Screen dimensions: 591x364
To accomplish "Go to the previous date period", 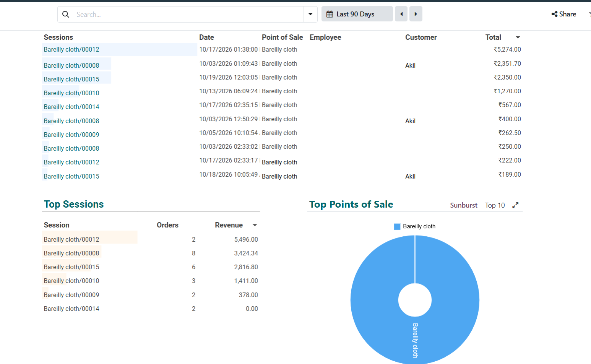I will (401, 14).
